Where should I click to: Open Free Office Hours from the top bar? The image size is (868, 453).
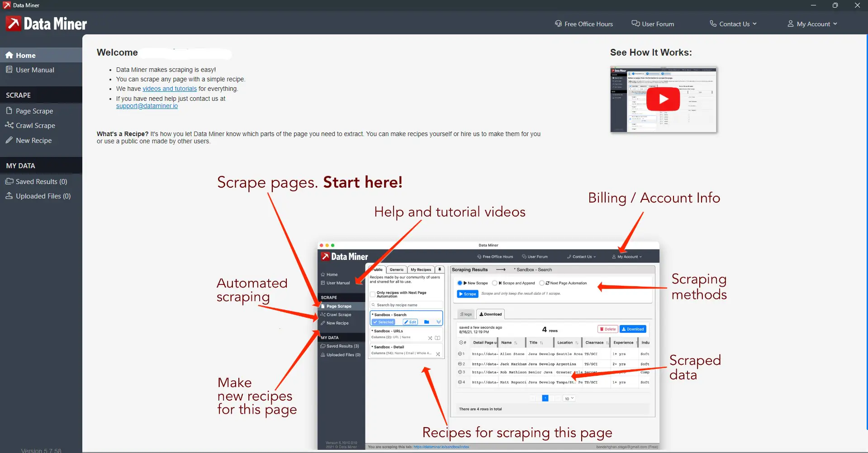pos(584,24)
